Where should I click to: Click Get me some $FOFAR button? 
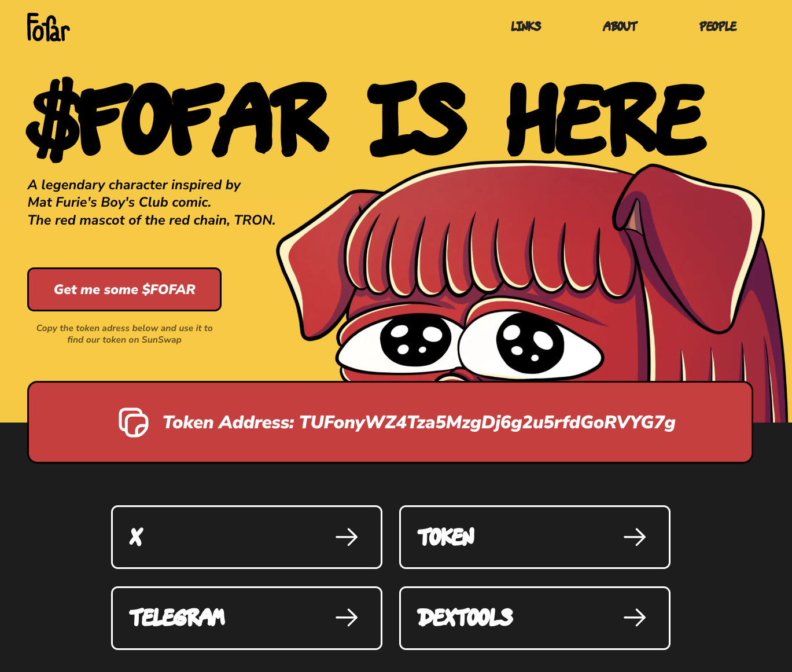click(x=124, y=289)
